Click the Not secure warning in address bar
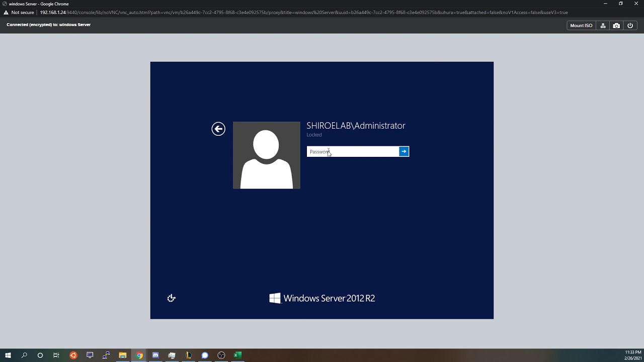The width and height of the screenshot is (644, 362). pos(19,13)
